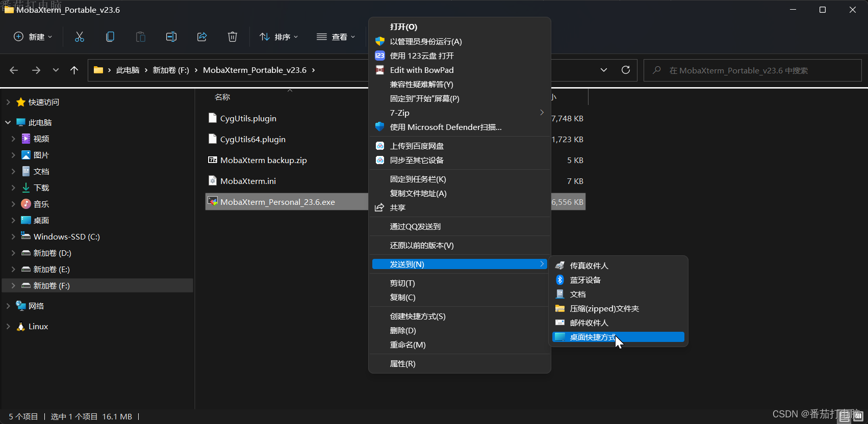The height and width of the screenshot is (424, 868).
Task: Open the 查看 (View) dropdown
Action: (x=336, y=37)
